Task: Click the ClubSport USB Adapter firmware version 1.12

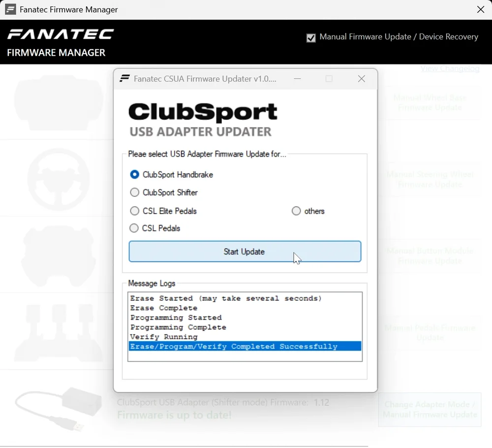Action: 321,402
